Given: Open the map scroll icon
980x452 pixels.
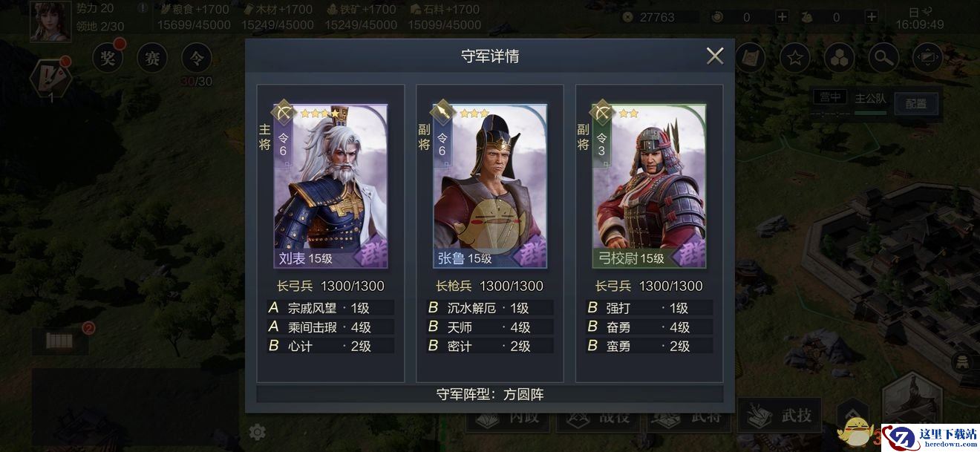Looking at the screenshot, I should click(x=750, y=58).
